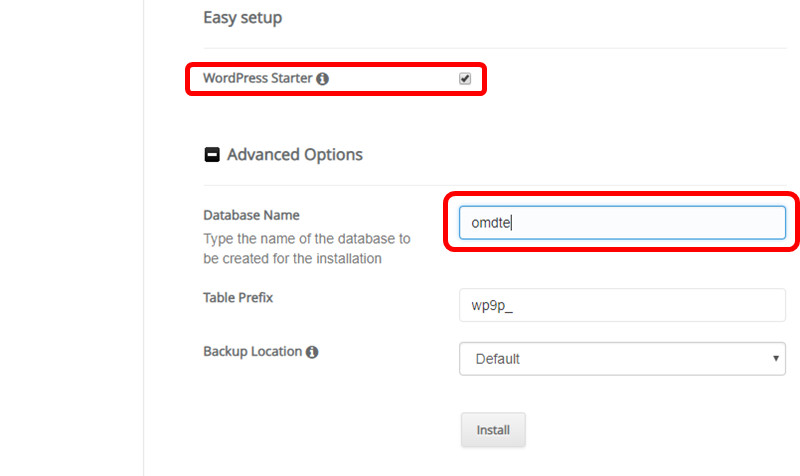Select the 'Default' value shown in Backup Location
Image resolution: width=800 pixels, height=476 pixels.
click(x=498, y=359)
